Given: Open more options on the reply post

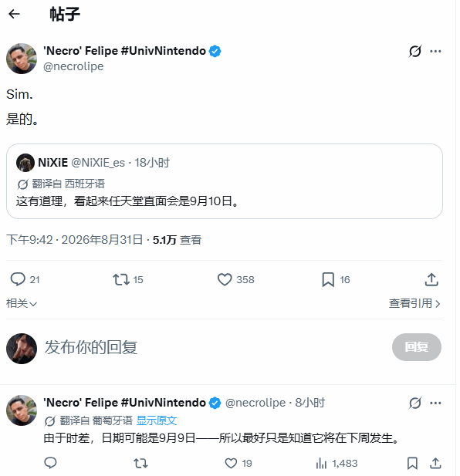Looking at the screenshot, I should [435, 403].
